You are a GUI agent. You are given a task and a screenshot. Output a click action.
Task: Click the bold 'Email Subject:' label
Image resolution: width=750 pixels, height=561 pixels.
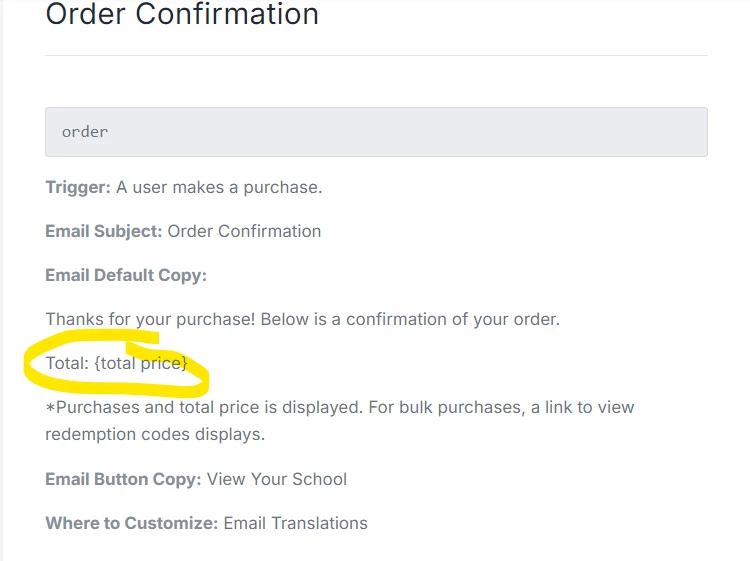[103, 231]
